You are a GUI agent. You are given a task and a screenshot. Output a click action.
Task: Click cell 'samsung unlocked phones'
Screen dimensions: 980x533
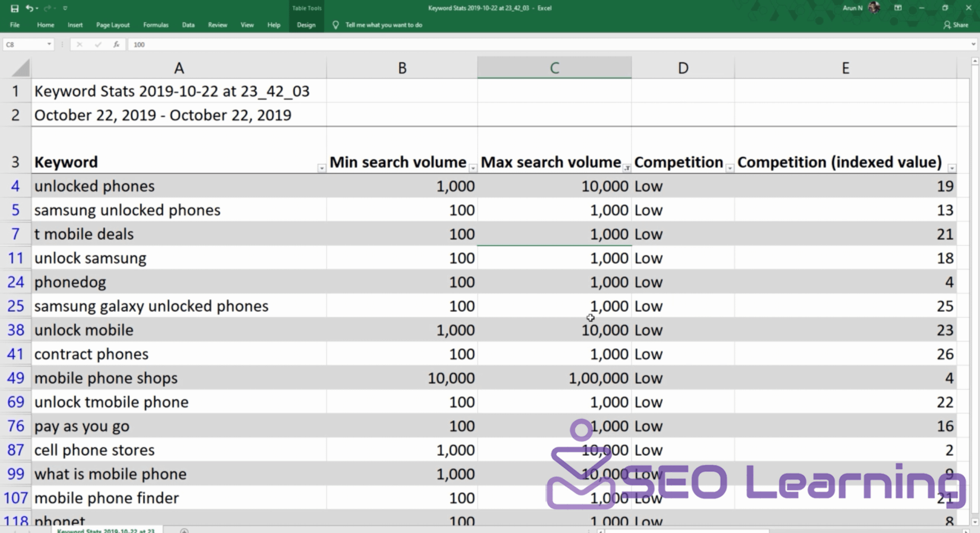[179, 210]
